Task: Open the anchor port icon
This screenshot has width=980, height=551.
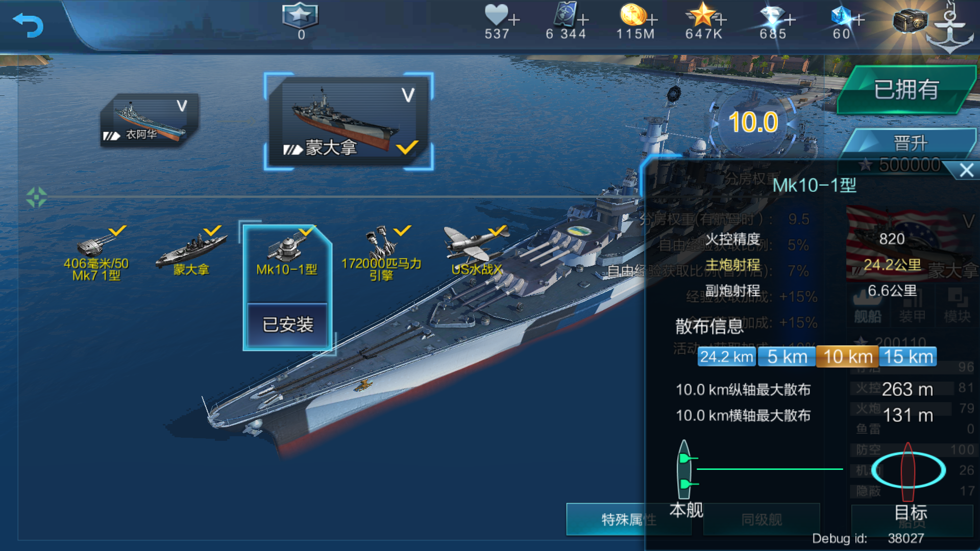Action: 950,29
